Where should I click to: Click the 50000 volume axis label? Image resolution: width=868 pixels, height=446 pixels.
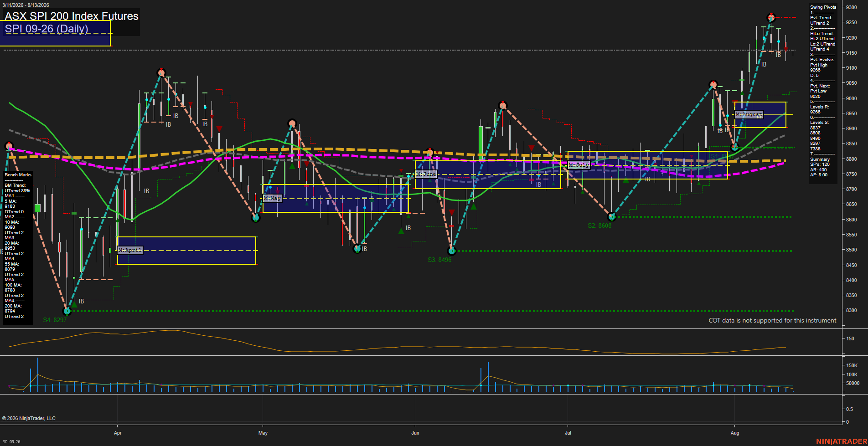(x=852, y=383)
